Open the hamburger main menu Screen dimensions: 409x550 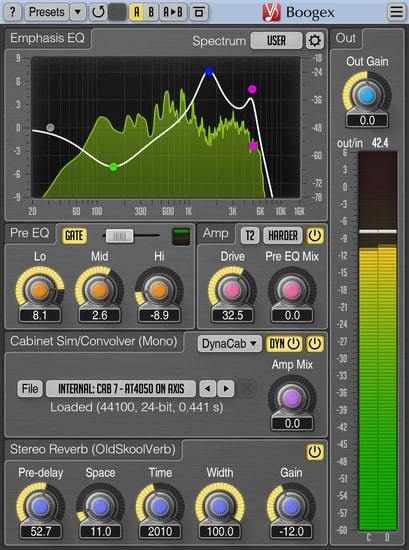(x=396, y=12)
